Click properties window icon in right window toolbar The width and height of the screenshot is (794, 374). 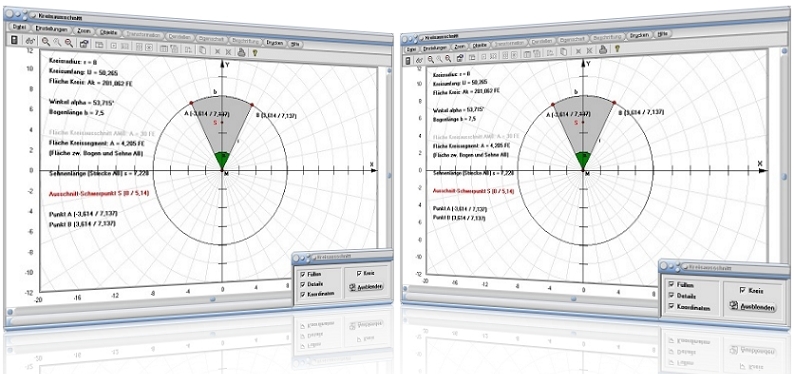(x=460, y=58)
